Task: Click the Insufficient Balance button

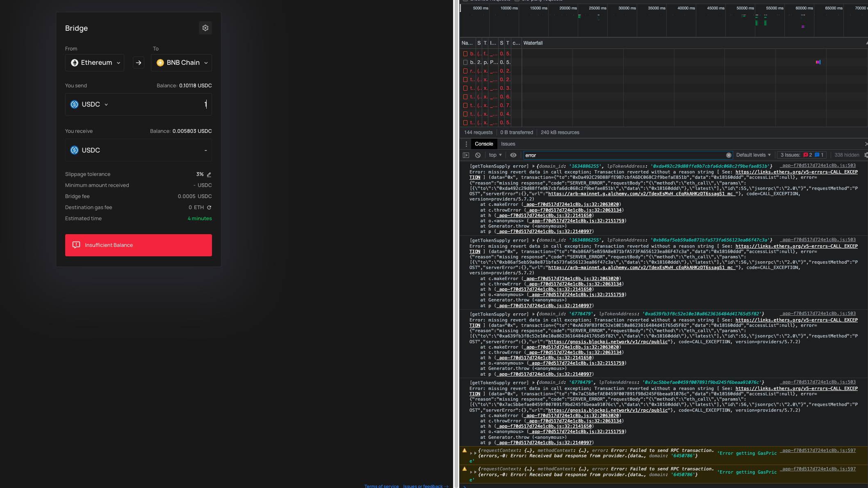Action: coord(138,245)
